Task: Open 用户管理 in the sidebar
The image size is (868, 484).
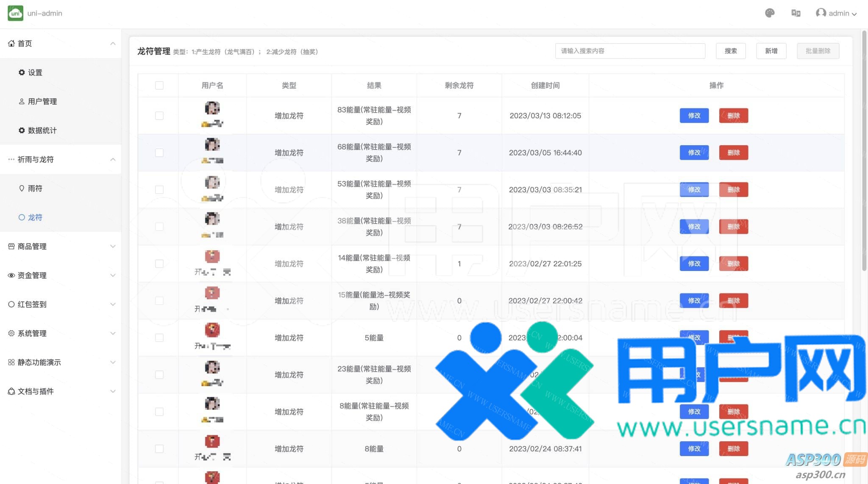Action: pos(42,102)
